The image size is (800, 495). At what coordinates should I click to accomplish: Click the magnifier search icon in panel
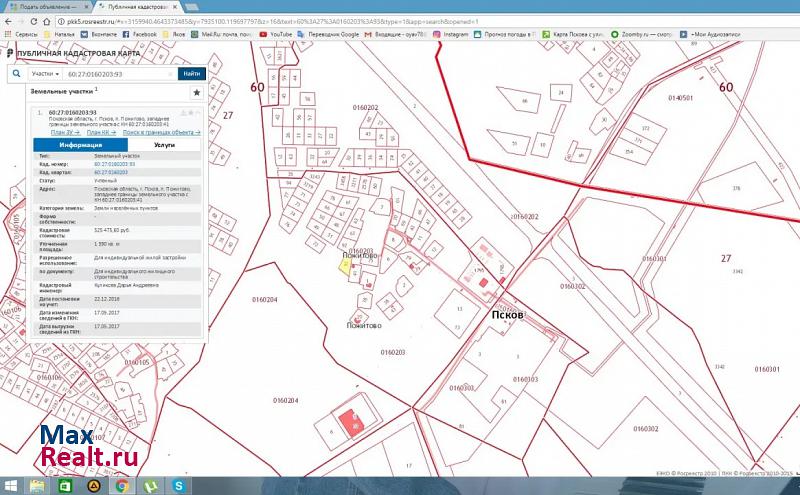click(x=15, y=74)
